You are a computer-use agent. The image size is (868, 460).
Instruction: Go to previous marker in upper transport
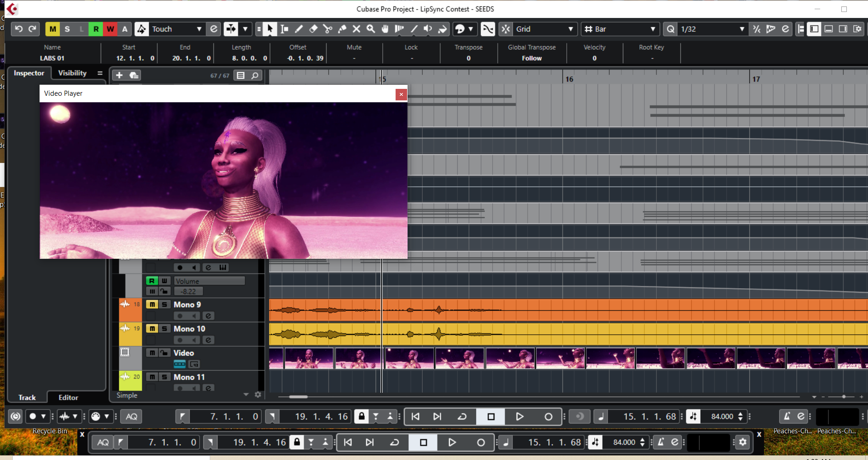click(415, 417)
